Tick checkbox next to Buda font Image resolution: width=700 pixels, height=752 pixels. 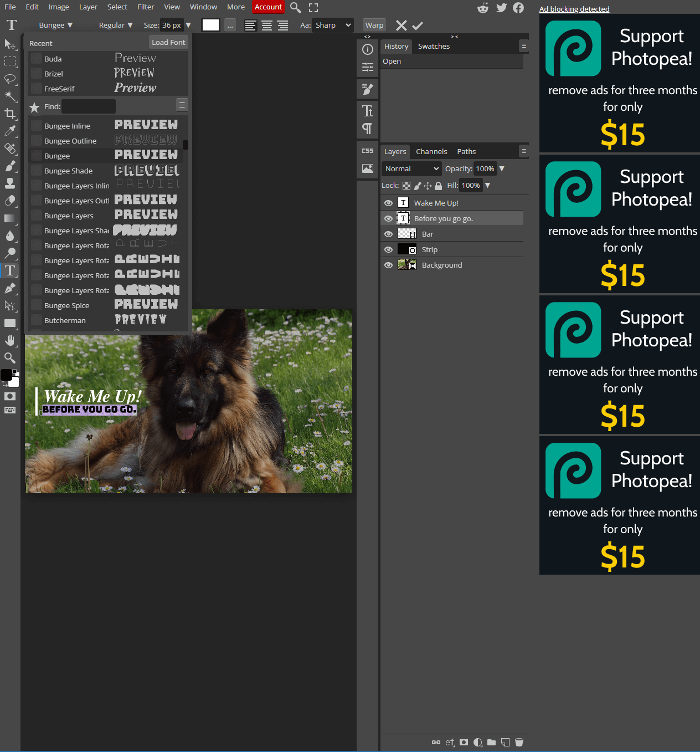click(x=37, y=59)
